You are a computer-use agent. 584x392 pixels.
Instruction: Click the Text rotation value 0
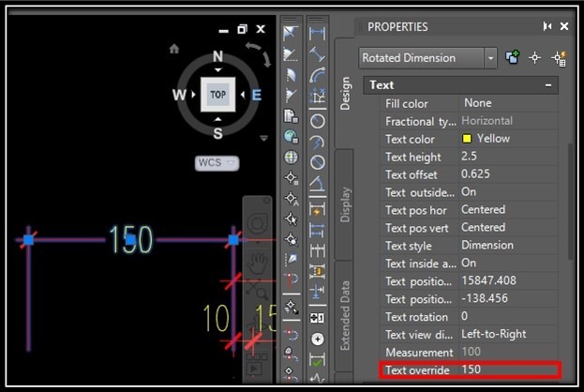pos(464,316)
